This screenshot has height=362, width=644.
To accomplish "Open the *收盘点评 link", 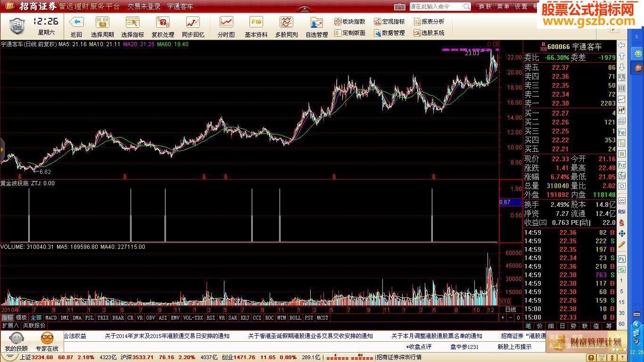I will [419, 346].
